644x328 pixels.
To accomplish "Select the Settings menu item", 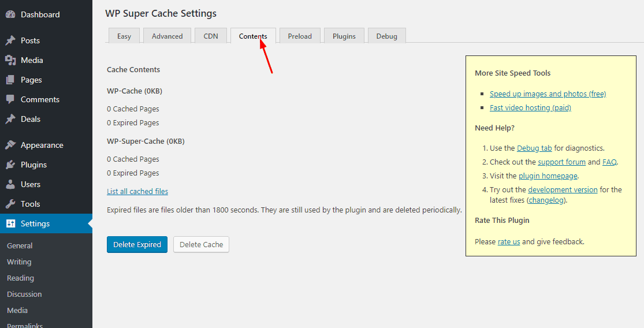I will [46, 223].
